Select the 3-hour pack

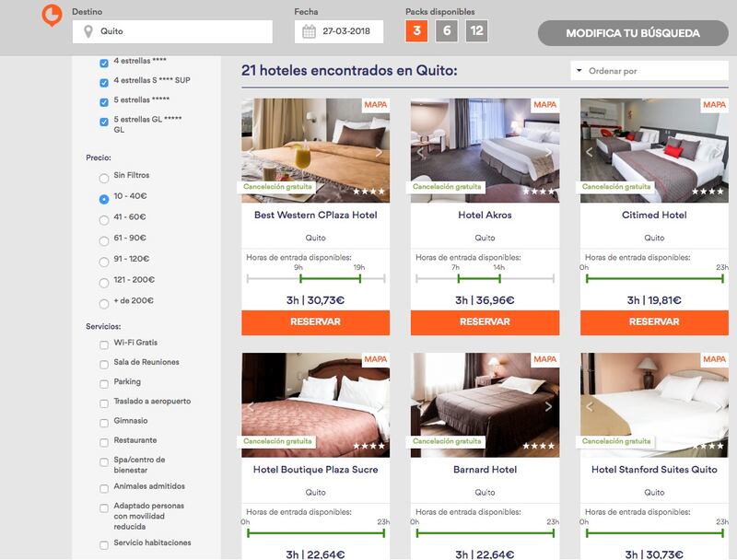[x=416, y=31]
